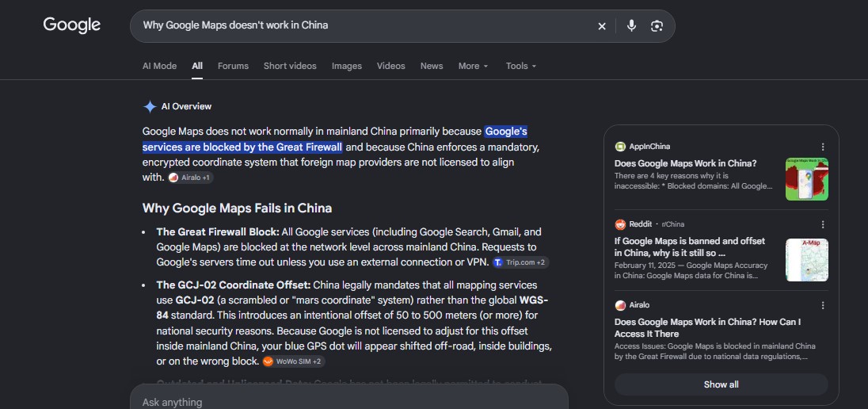Viewport: 868px width, 409px height.
Task: Start voice search with the microphone icon
Action: click(631, 26)
